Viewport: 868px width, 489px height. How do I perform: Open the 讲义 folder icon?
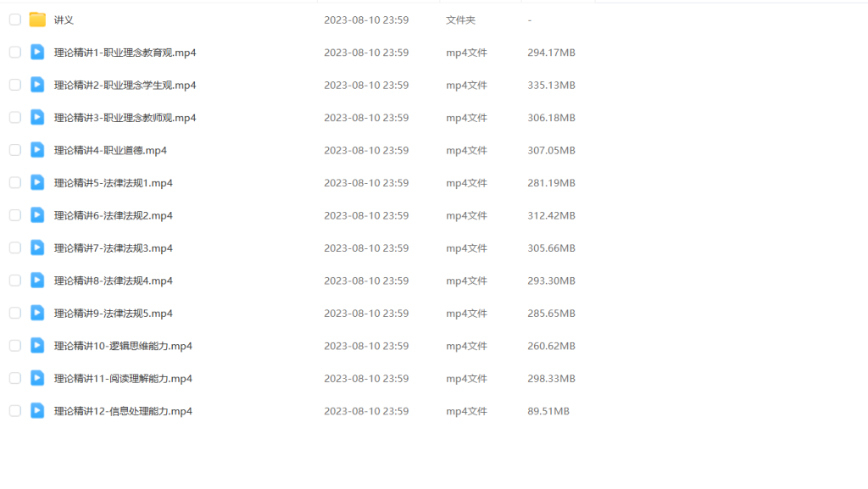tap(37, 19)
